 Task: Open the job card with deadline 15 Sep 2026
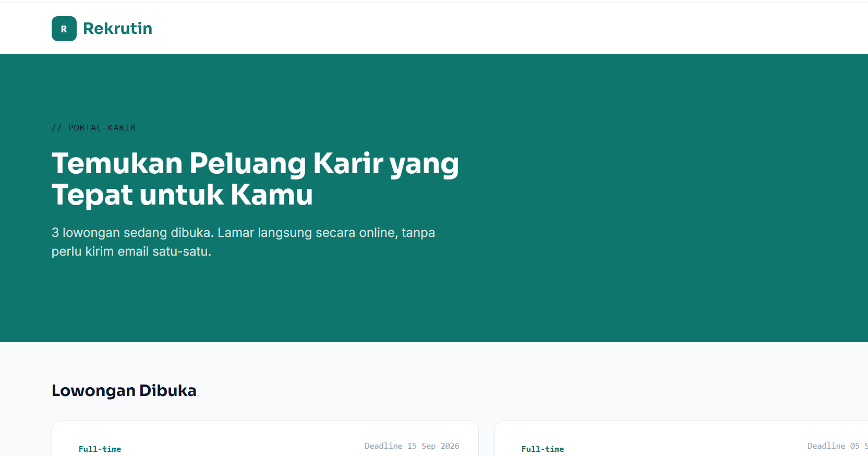[265, 438]
